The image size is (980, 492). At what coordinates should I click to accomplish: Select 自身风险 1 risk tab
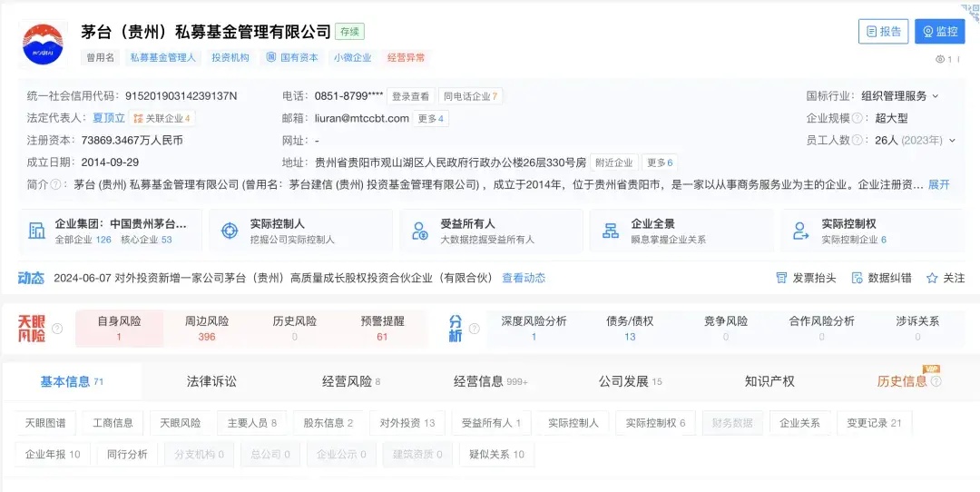coord(120,329)
